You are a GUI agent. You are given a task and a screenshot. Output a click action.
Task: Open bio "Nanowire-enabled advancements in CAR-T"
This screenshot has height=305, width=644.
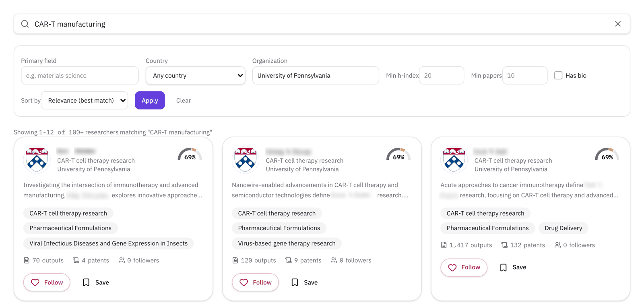tap(320, 190)
